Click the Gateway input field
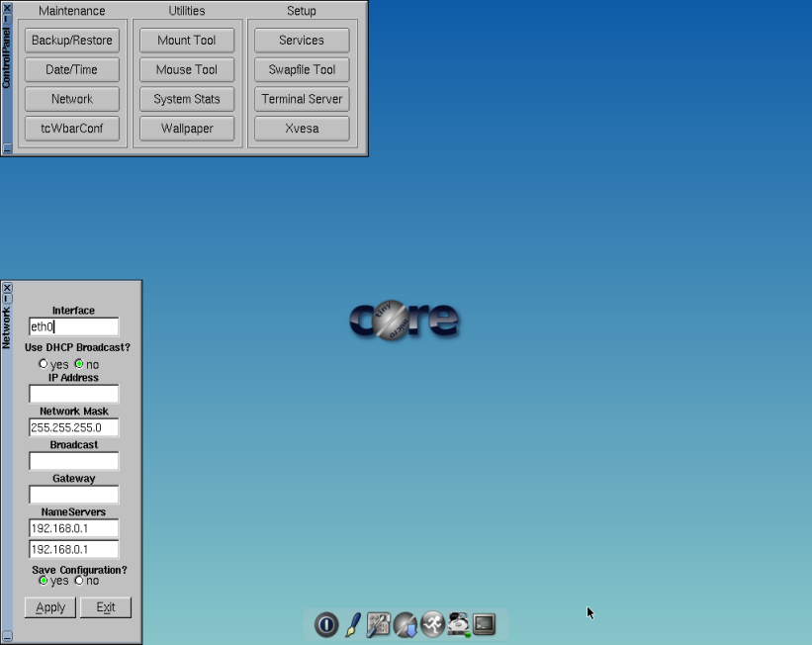This screenshot has height=645, width=812. point(73,495)
